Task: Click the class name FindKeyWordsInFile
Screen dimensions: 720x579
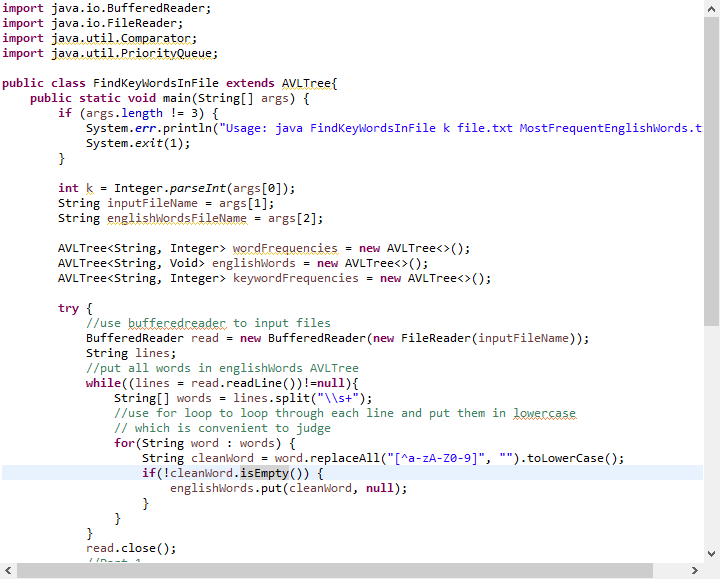Action: click(x=156, y=83)
